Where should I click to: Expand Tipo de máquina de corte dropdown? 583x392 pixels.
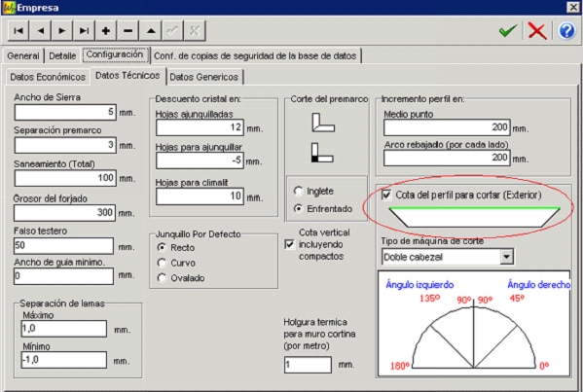506,257
